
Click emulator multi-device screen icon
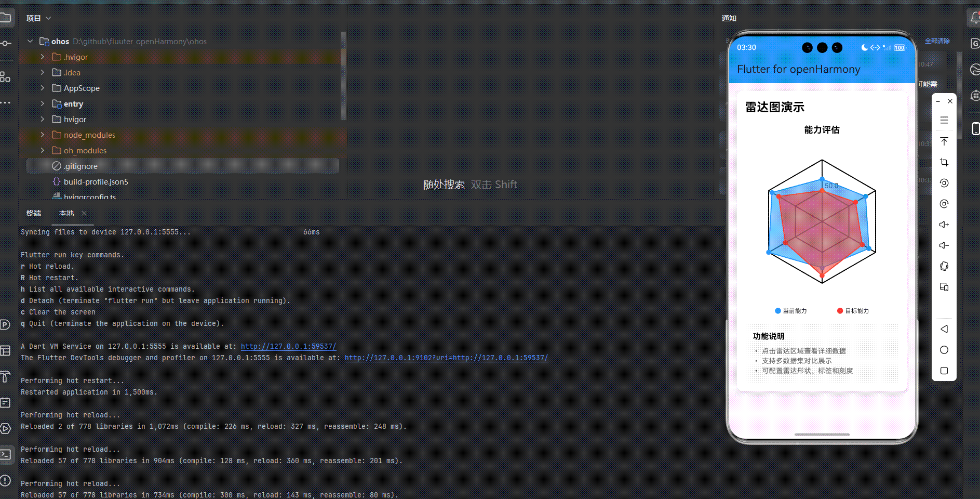click(944, 287)
